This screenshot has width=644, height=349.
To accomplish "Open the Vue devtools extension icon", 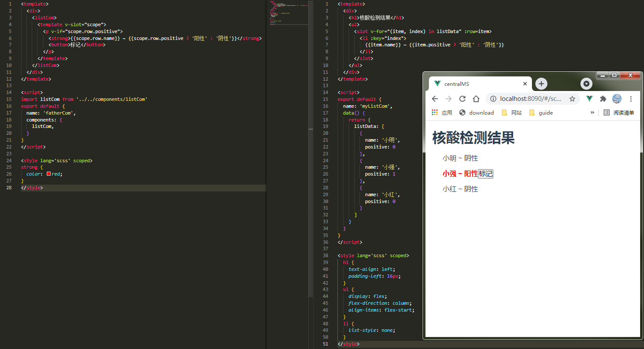I will 589,99.
